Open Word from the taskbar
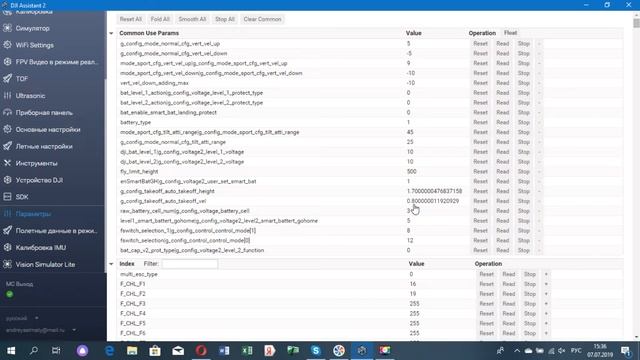The height and width of the screenshot is (360, 640). click(224, 351)
